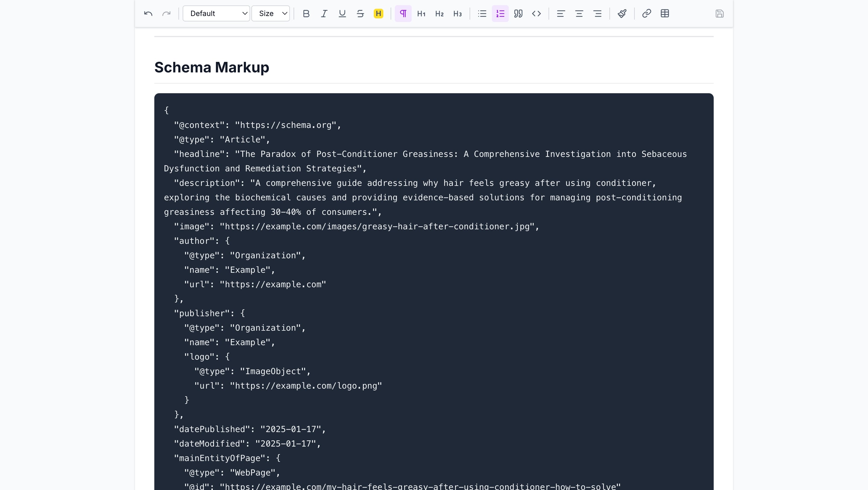Expand the Size selector chevron
The image size is (868, 490).
point(284,14)
